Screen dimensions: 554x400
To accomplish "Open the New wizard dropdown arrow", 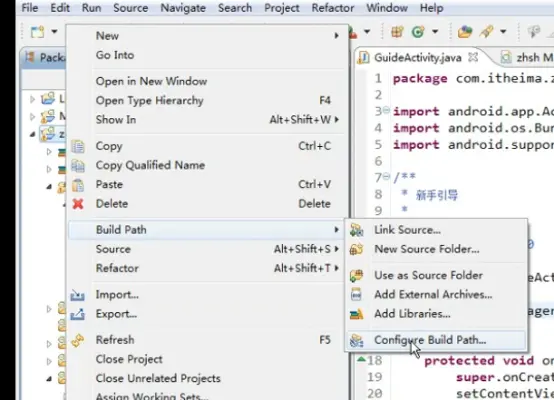I will [x=54, y=32].
